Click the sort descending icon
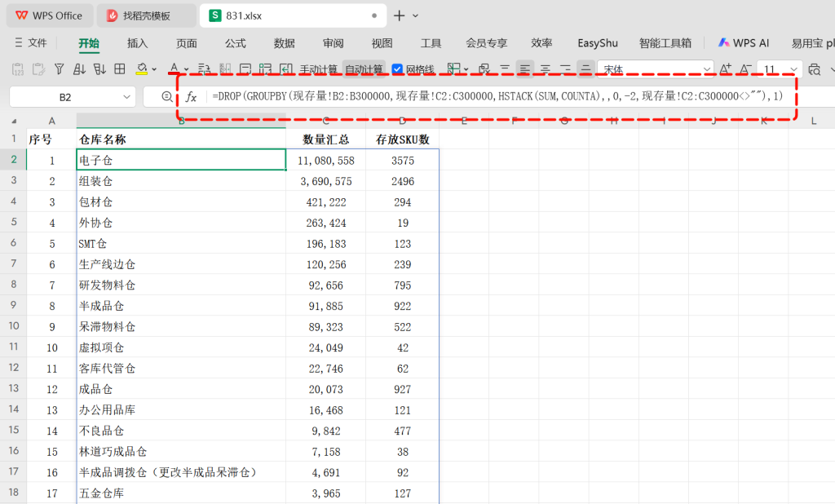Screen dimensions: 835x504 [99, 69]
